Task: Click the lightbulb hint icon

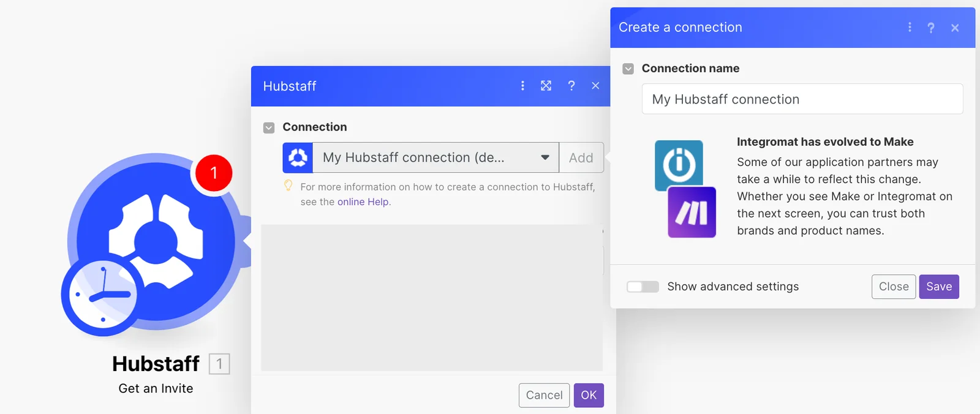Action: 288,185
